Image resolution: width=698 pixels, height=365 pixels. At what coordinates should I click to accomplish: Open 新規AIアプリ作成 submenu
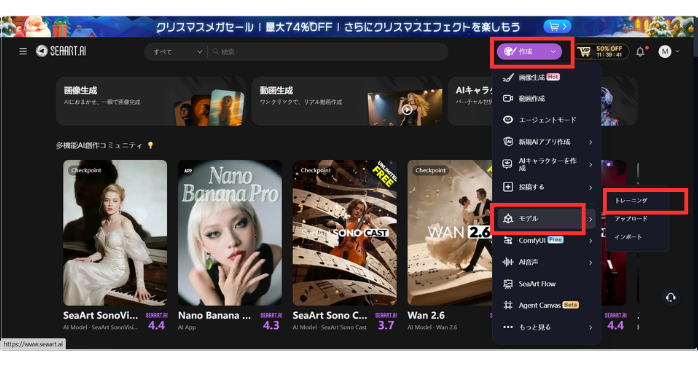(x=547, y=142)
